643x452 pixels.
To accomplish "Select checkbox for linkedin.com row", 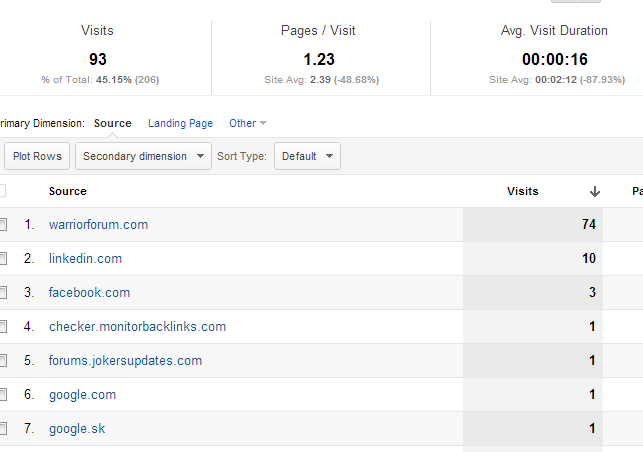I will (x=2, y=258).
